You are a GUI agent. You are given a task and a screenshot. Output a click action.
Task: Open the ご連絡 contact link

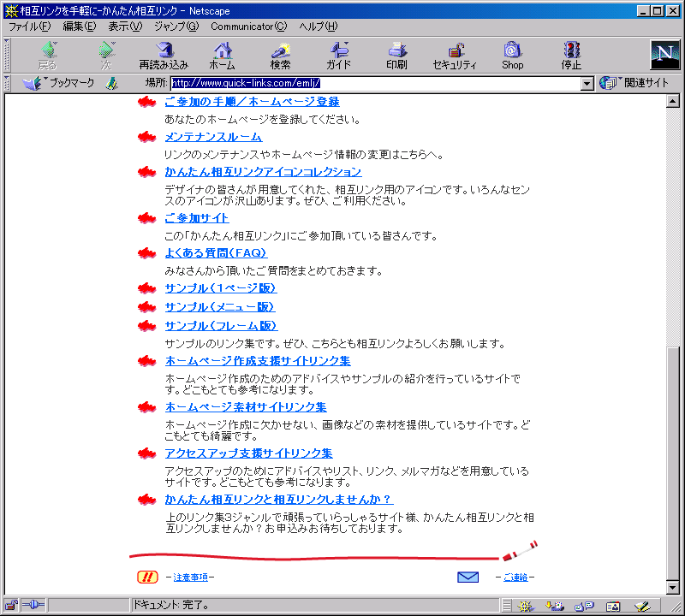(x=515, y=577)
